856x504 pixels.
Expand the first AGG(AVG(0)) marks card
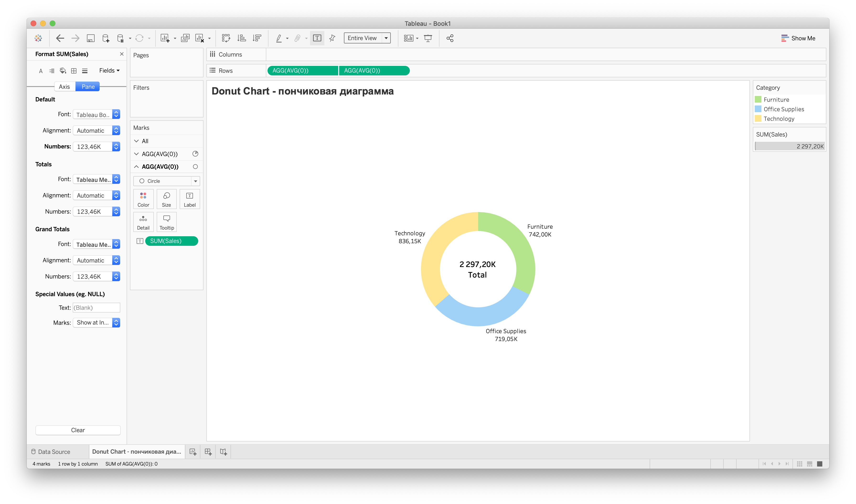point(136,154)
